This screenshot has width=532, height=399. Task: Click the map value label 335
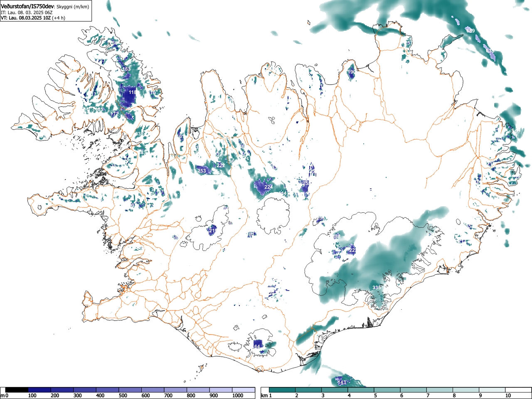(377, 288)
